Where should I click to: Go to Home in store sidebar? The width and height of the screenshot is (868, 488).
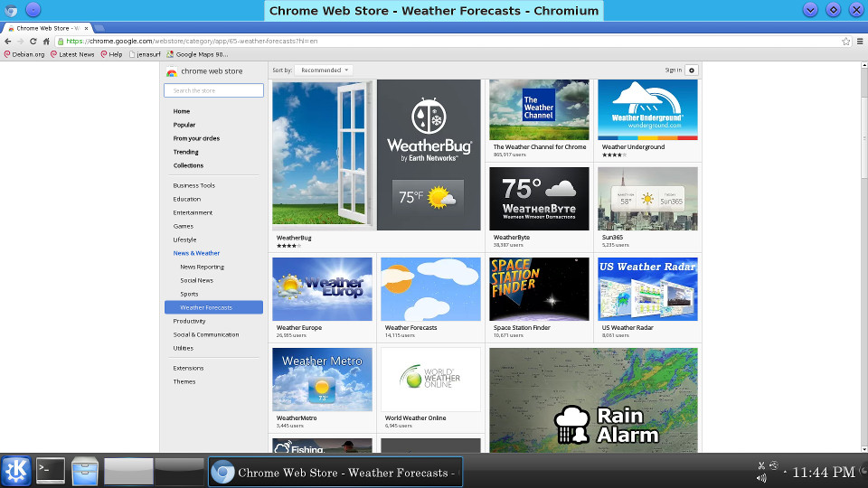click(x=182, y=111)
